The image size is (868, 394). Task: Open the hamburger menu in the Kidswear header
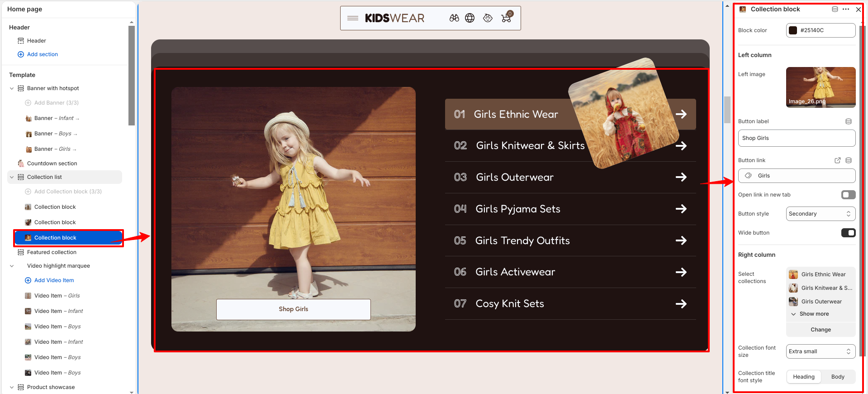[353, 18]
